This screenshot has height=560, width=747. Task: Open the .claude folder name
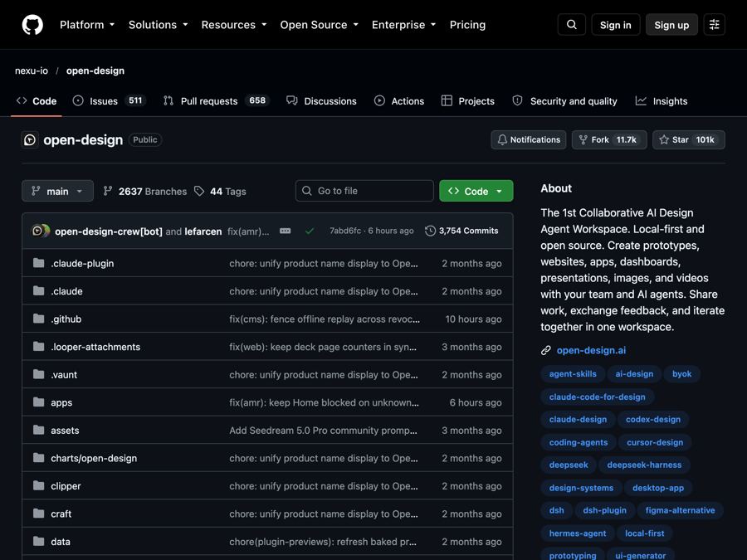(66, 291)
